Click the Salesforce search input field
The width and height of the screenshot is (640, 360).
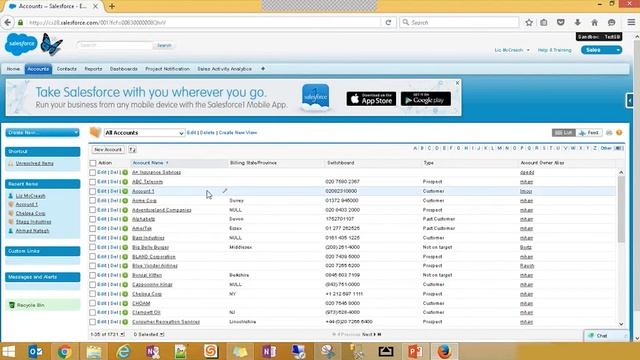pyautogui.click(x=115, y=45)
